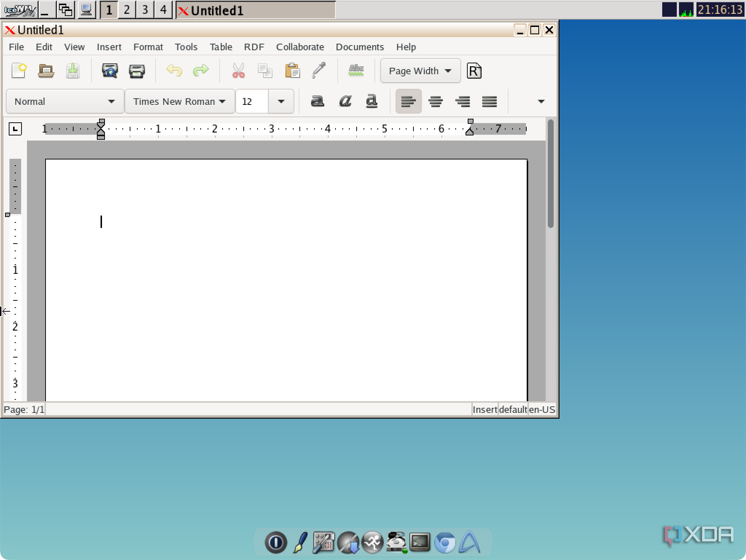Launch the terminal from the dock
This screenshot has width=746, height=560.
[420, 543]
